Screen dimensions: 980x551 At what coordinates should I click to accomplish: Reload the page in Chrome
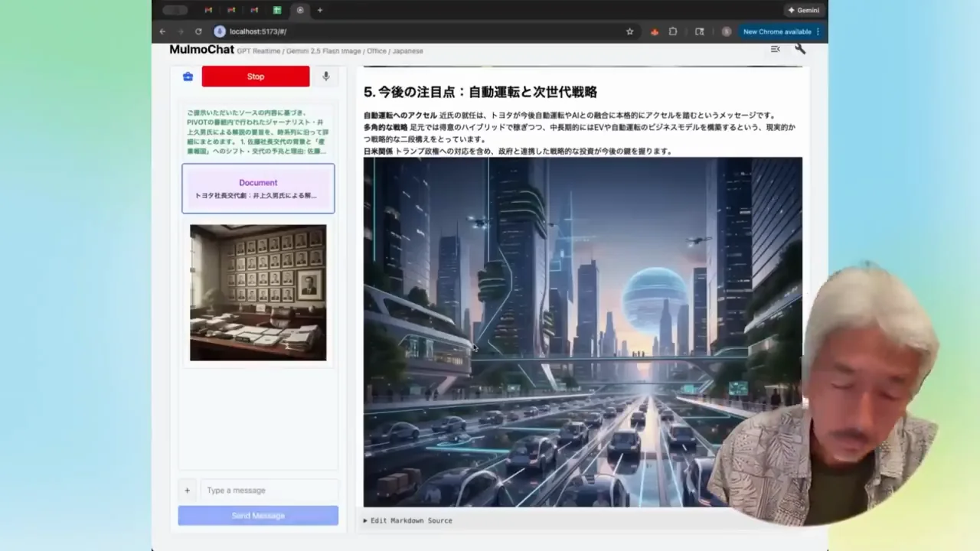click(198, 31)
